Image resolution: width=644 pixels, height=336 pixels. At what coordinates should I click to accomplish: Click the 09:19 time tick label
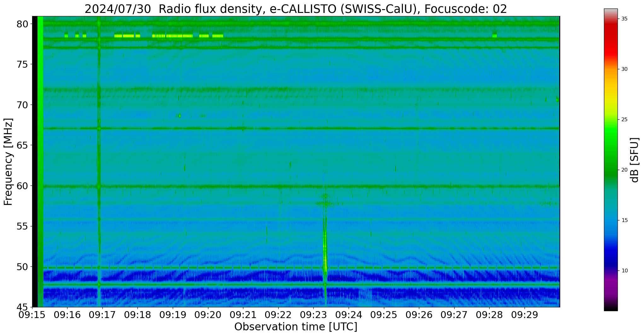(173, 315)
